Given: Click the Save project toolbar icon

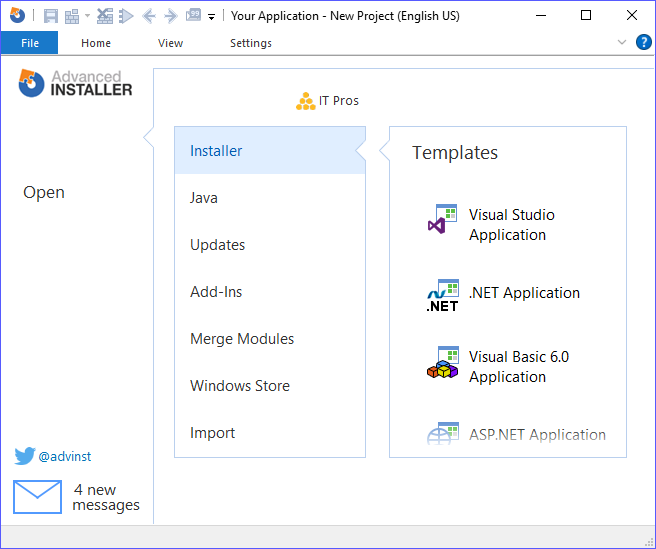Looking at the screenshot, I should coord(51,16).
